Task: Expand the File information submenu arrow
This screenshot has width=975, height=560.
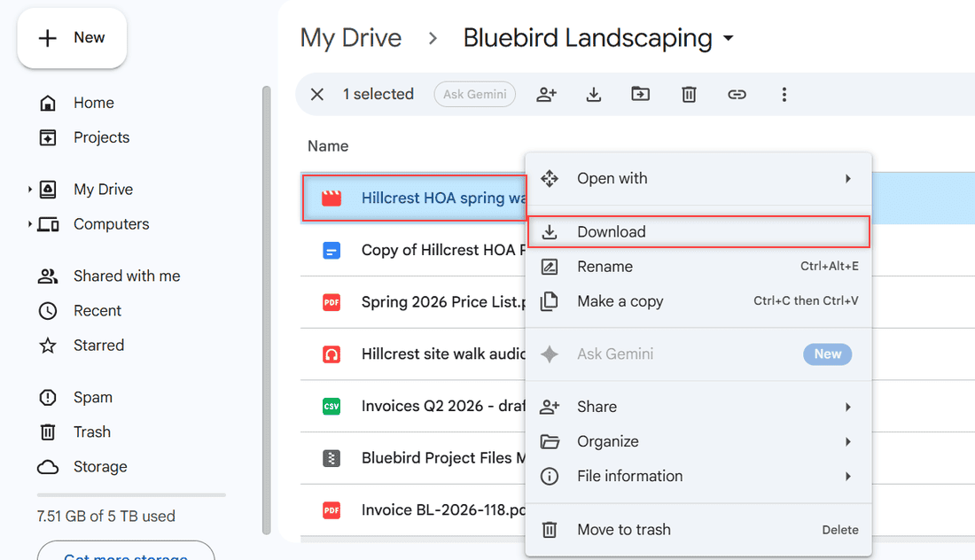Action: click(x=847, y=477)
